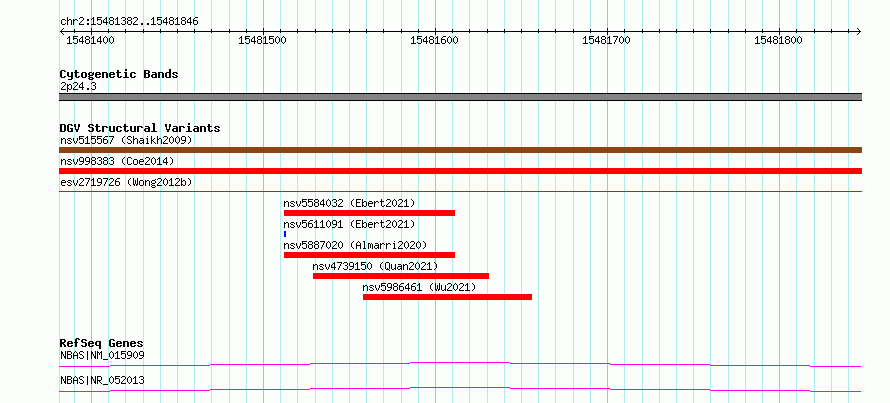Click the NBAS|NM_015909 label

[102, 355]
